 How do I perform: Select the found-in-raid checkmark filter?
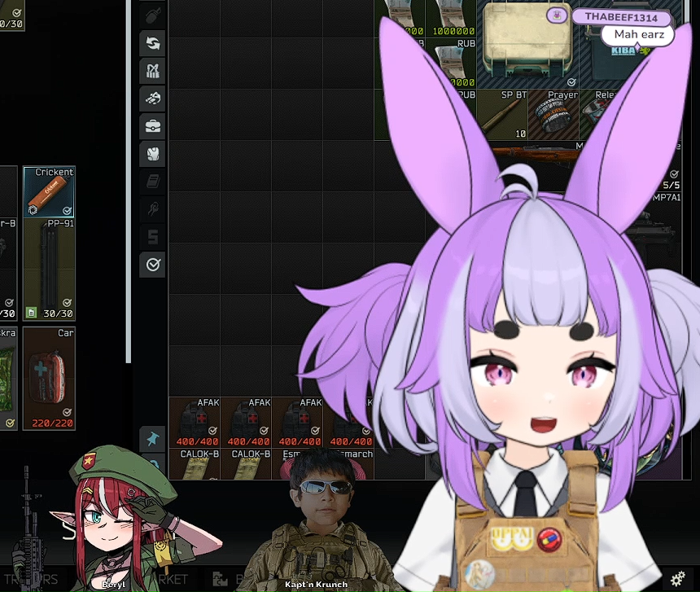tap(153, 265)
